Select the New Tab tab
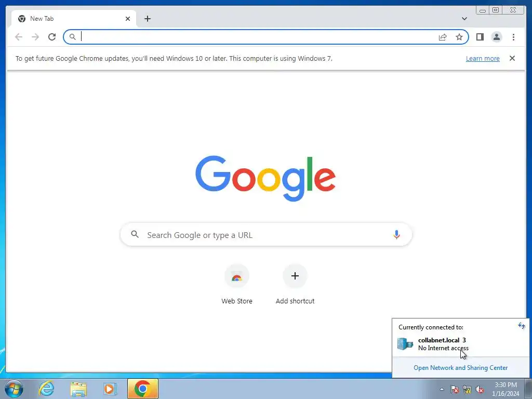The image size is (532, 399). pos(74,19)
